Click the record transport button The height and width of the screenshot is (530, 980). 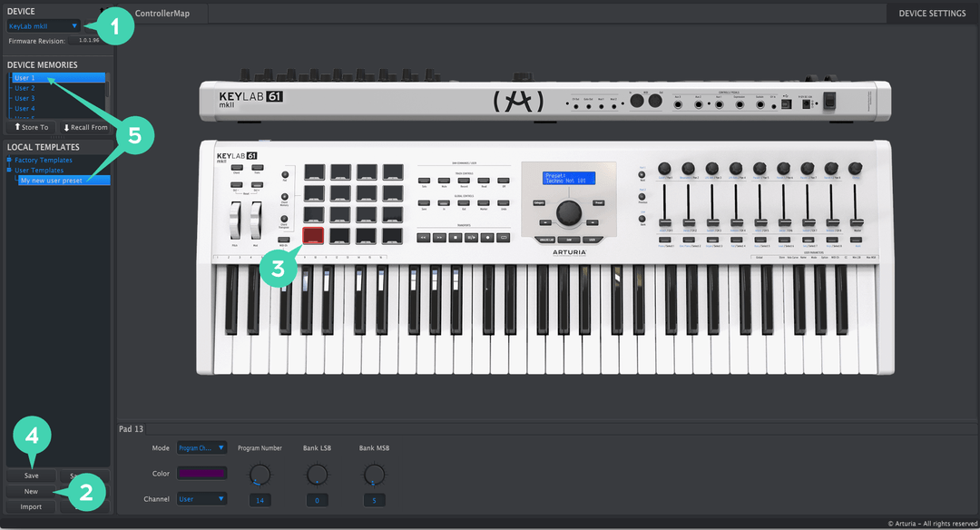click(487, 238)
